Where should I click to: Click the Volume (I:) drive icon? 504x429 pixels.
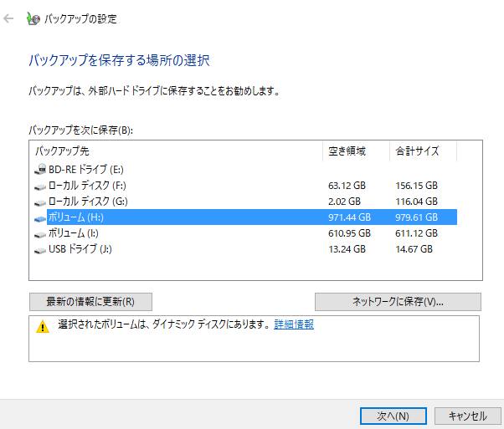tap(41, 233)
